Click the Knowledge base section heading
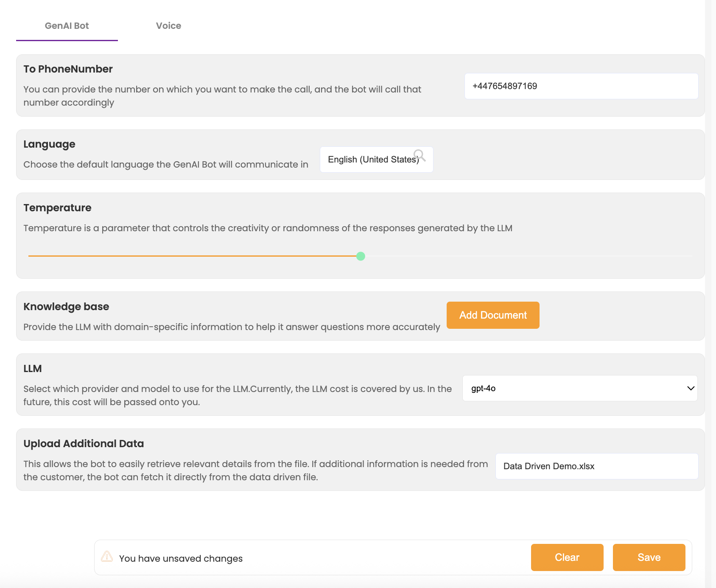This screenshot has height=588, width=716. click(x=66, y=307)
